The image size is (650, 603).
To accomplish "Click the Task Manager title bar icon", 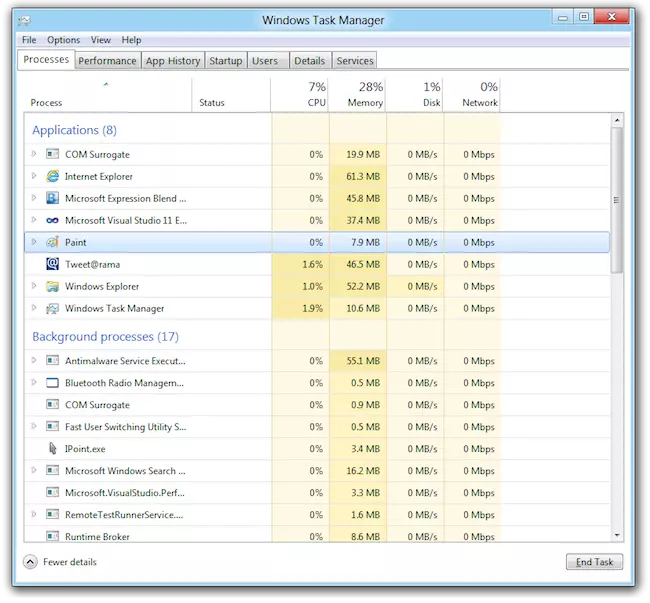I will 24,20.
